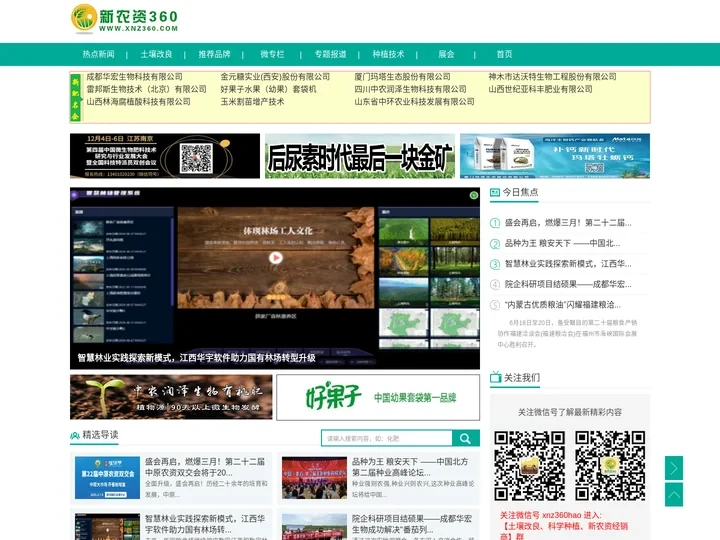Click the back-to-top up-arrow button
The width and height of the screenshot is (720, 540).
[674, 495]
